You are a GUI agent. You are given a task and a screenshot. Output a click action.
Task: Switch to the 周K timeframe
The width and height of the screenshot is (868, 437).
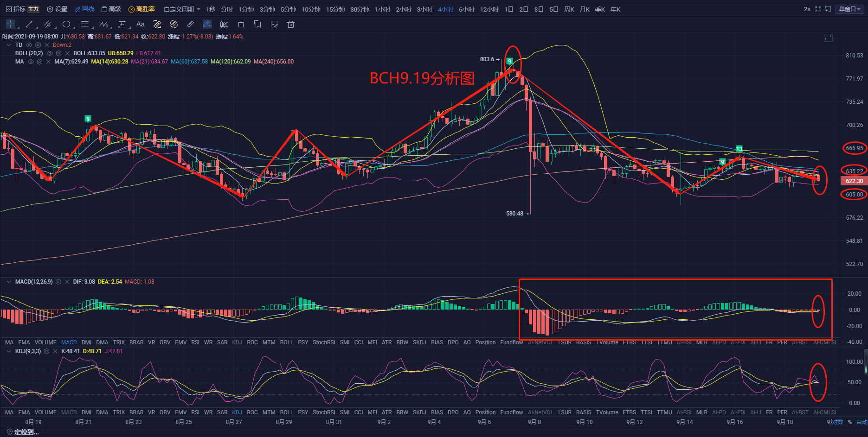click(569, 9)
